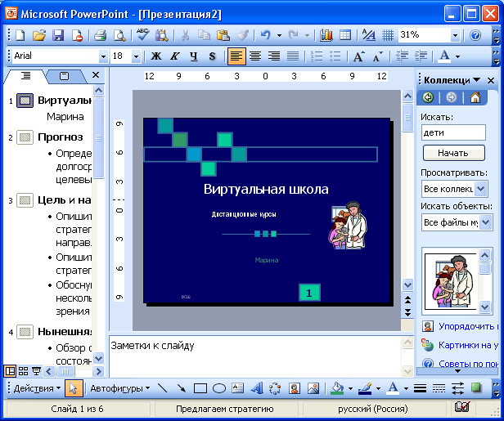This screenshot has width=504, height=421.
Task: Insert clip art from the Drawing toolbar
Action: pyautogui.click(x=294, y=388)
